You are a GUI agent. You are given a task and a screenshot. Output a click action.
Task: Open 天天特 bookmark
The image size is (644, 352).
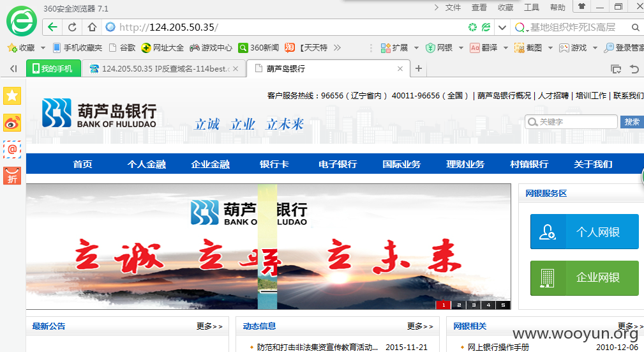click(x=306, y=48)
